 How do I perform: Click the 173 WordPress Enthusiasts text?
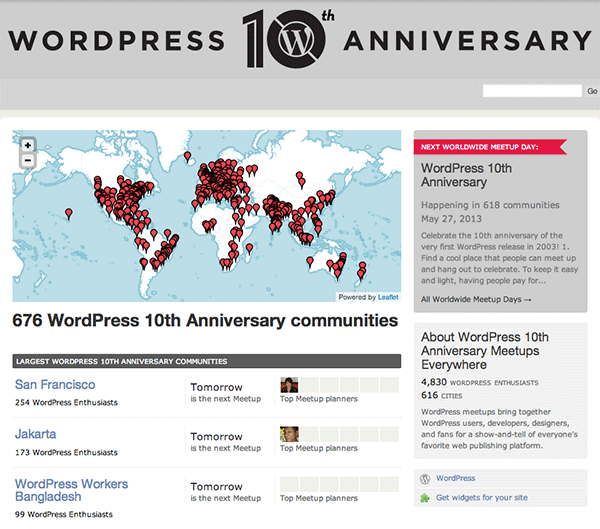click(66, 452)
